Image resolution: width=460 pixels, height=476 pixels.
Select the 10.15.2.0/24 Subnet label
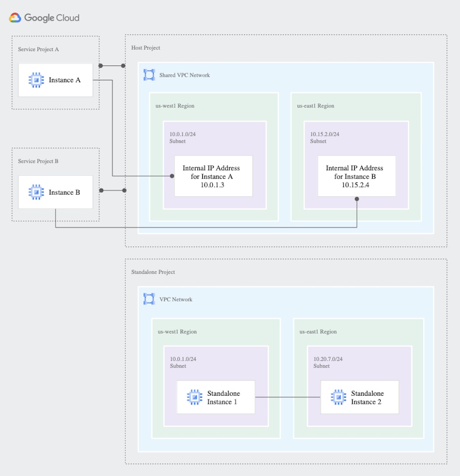coord(325,138)
